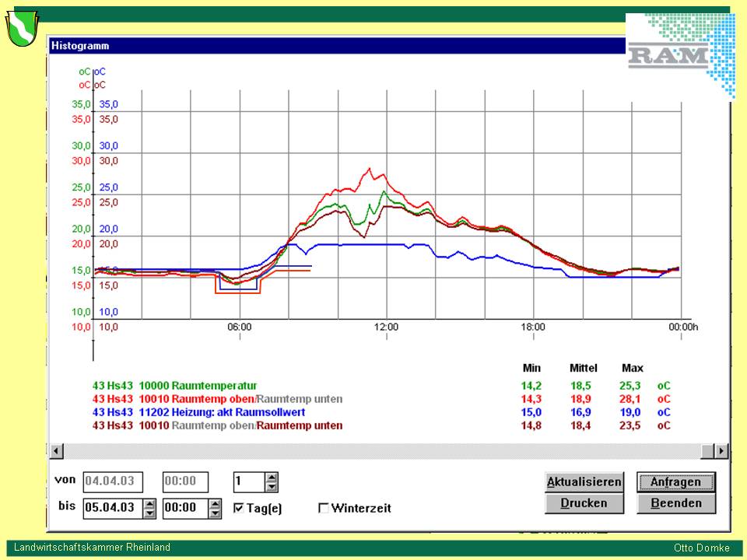Enable the Winterzeit checkbox
Screen dimensions: 747x560
tap(324, 509)
